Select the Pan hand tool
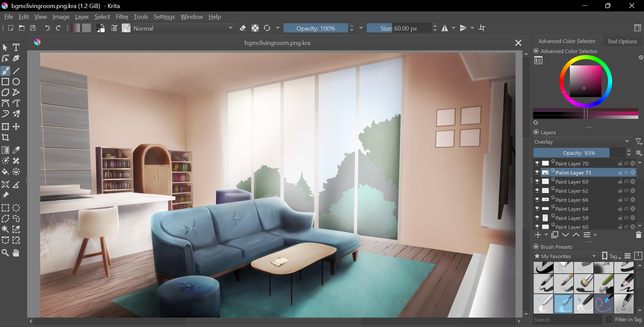644x327 pixels. (16, 253)
